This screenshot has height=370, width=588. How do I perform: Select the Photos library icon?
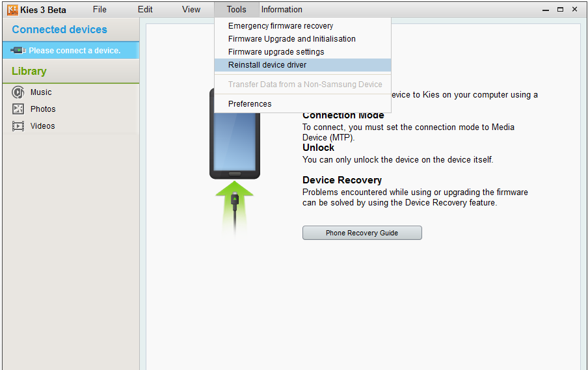pyautogui.click(x=18, y=109)
